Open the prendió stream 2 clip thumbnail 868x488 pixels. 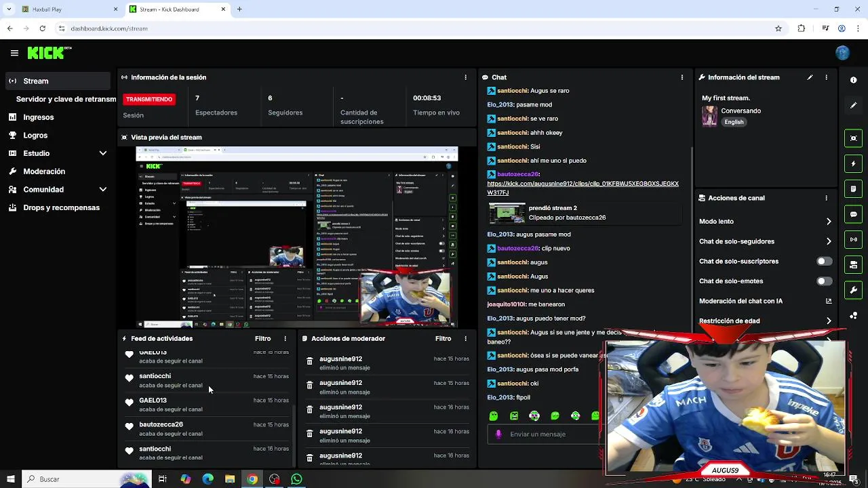pos(507,213)
